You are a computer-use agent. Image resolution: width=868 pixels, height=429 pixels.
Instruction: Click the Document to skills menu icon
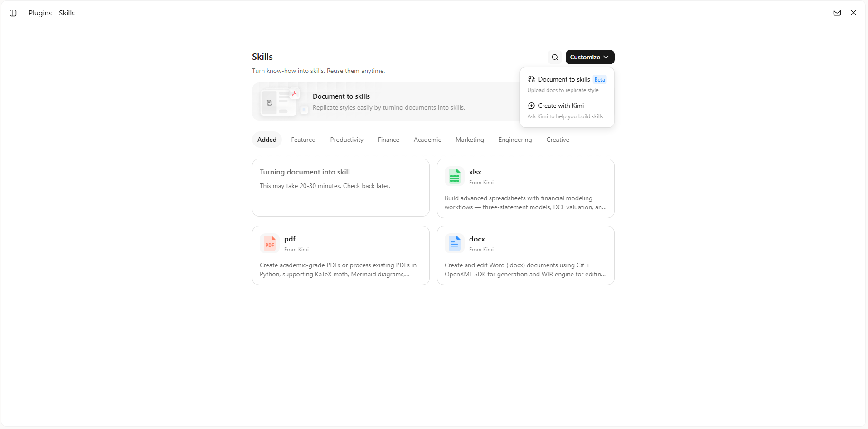click(531, 79)
